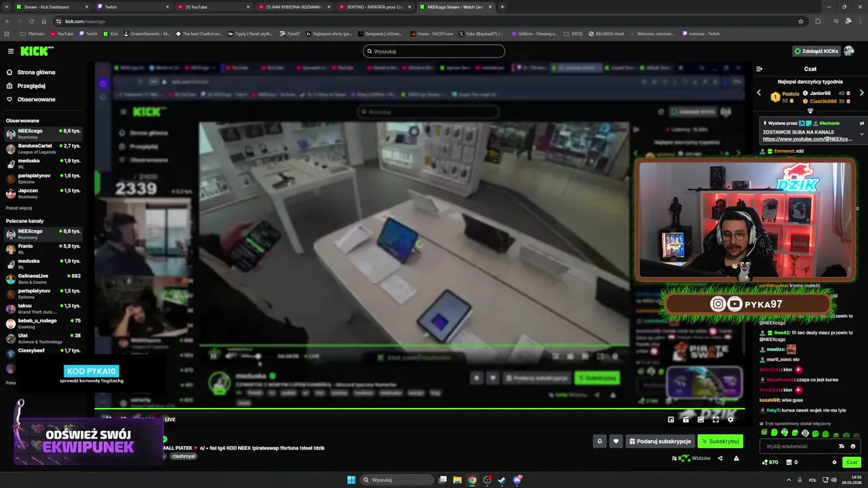Collapse the Czat panel with arrow icon

759,68
